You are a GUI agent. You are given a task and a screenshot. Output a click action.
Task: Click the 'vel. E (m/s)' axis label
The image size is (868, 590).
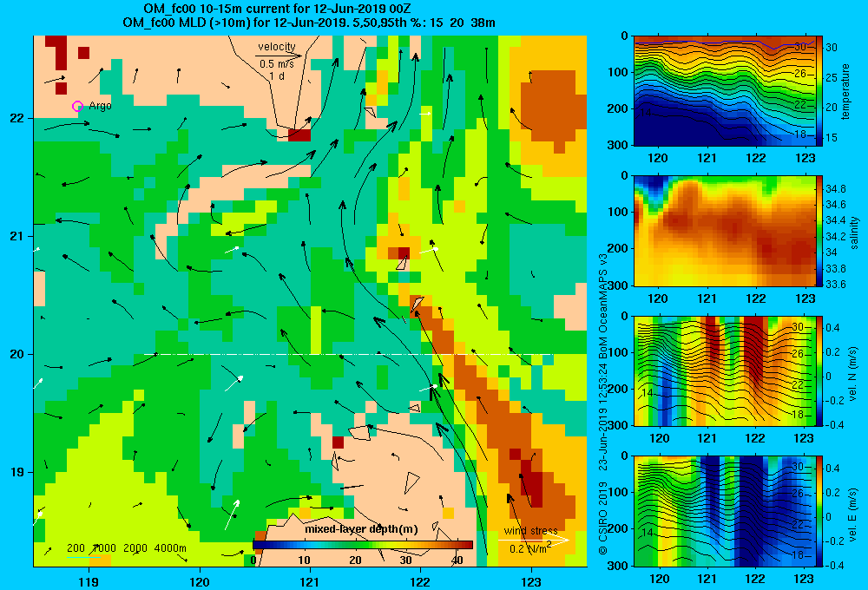(852, 514)
